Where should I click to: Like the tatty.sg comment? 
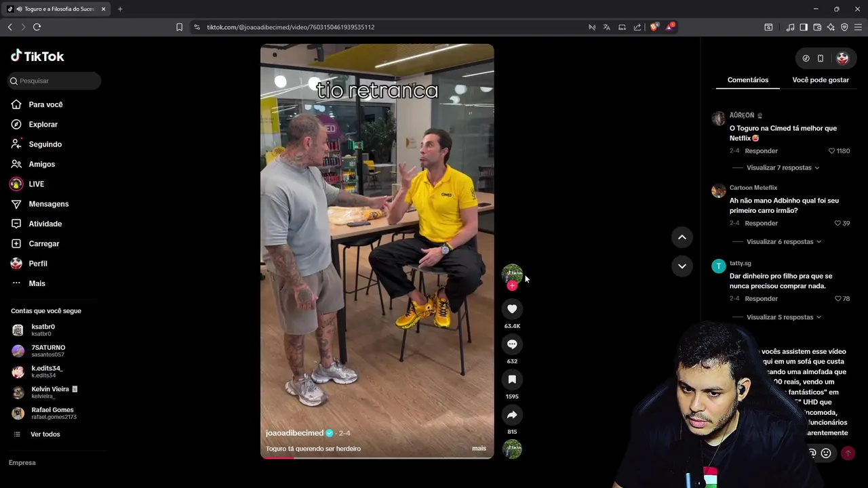838,299
